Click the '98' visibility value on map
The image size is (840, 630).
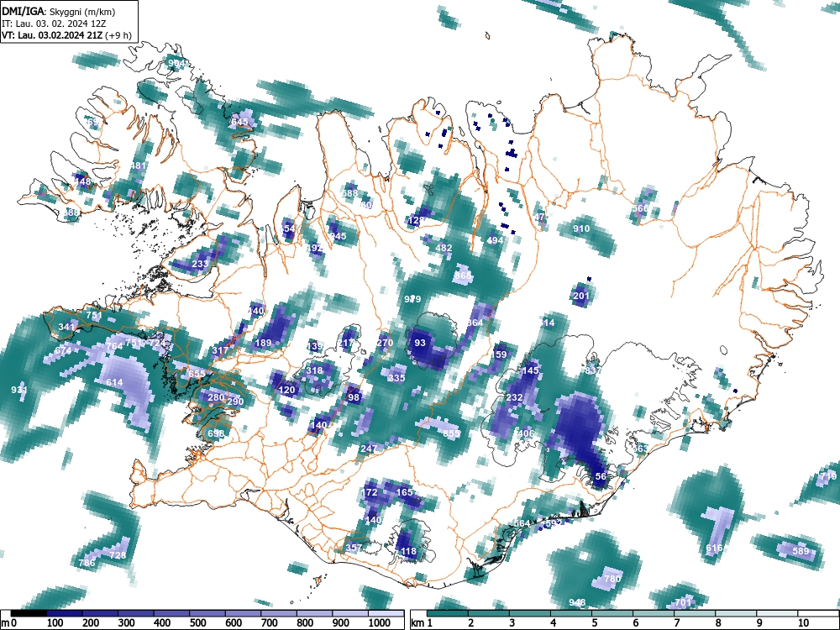pos(354,397)
